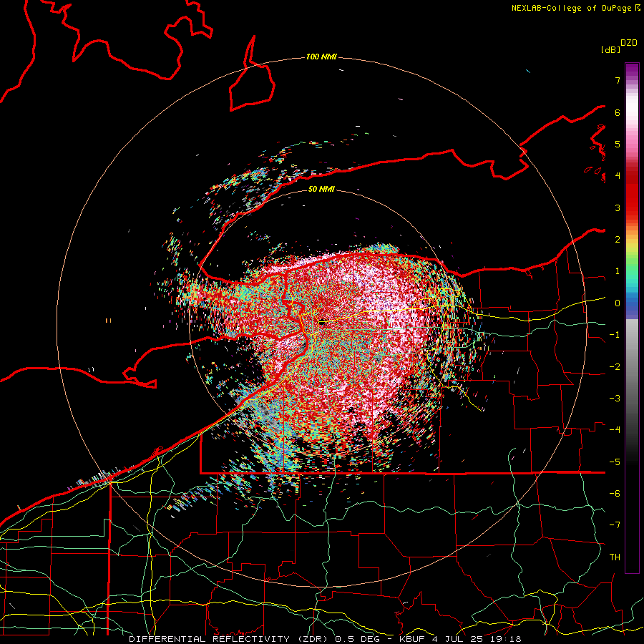Click the -4 value on the scale
This screenshot has width=644, height=644.
click(615, 430)
